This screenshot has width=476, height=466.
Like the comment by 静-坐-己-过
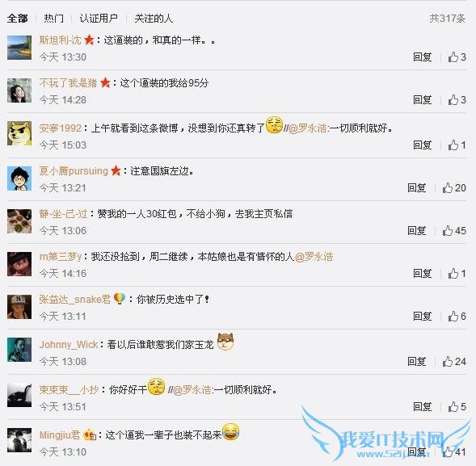(x=454, y=230)
